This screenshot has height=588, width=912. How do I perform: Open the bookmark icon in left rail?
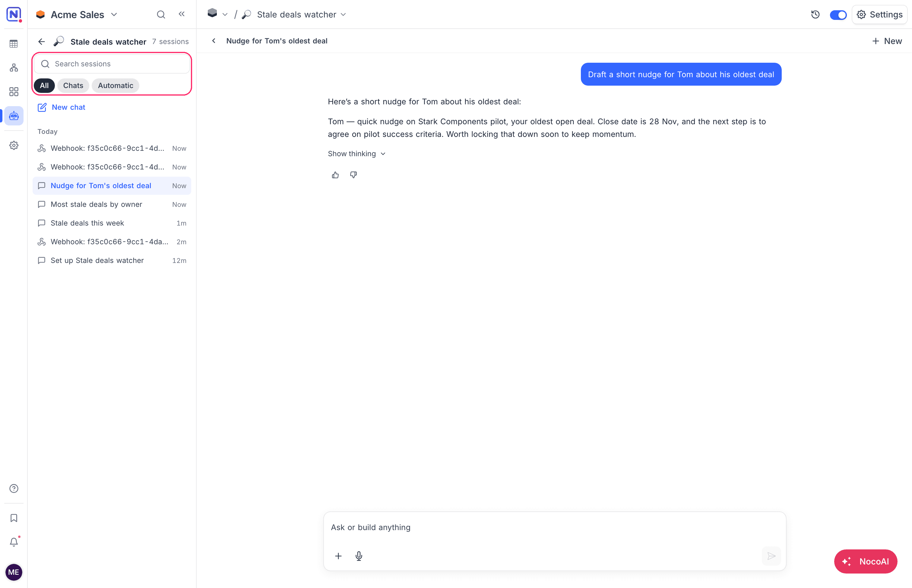point(14,518)
